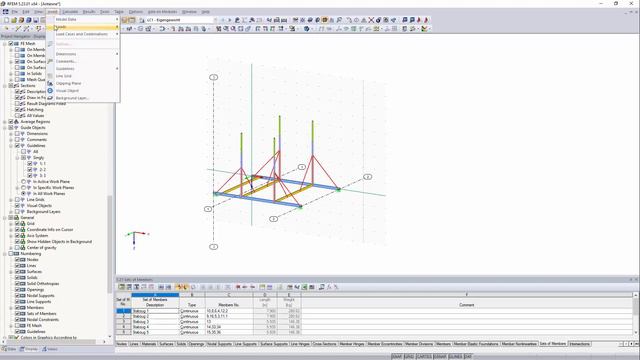Click the red delete-row icon in table toolbar

[238, 287]
